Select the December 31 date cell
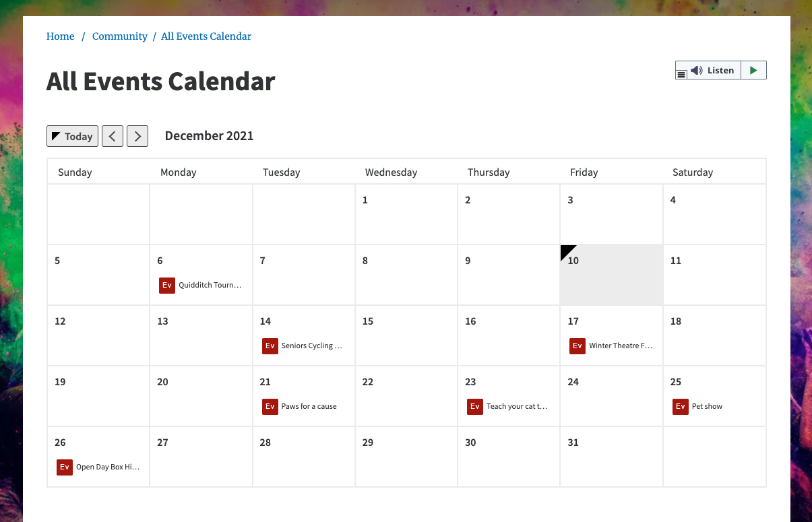 [x=611, y=457]
